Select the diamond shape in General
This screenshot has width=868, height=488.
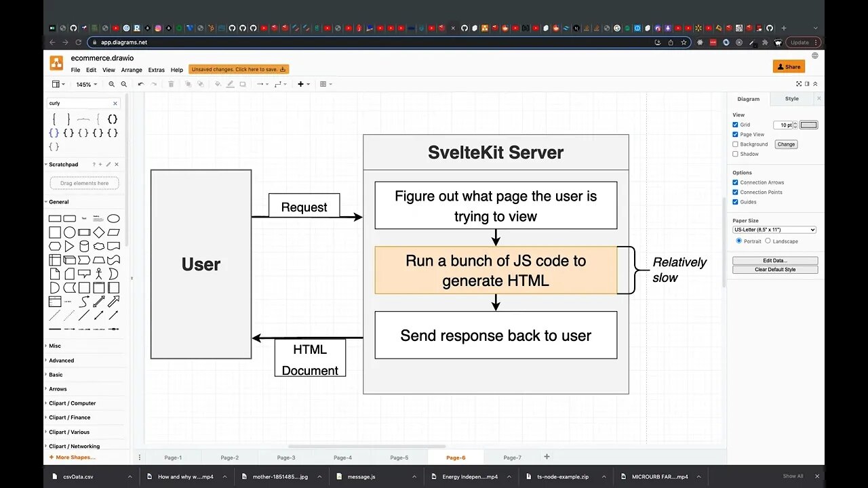coord(99,232)
